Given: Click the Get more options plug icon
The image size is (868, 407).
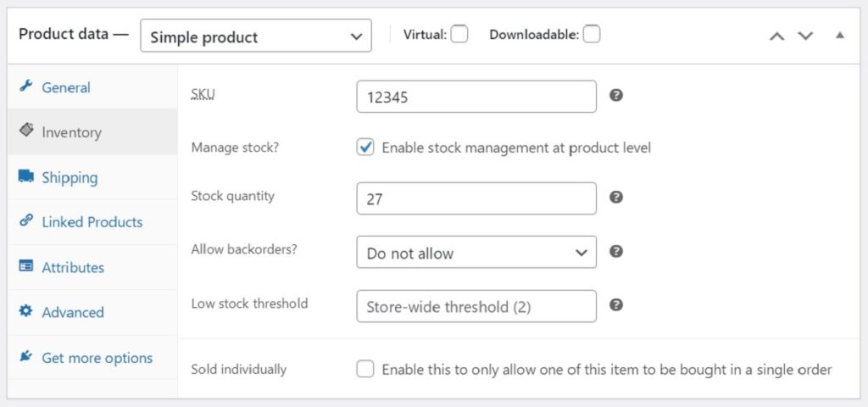Looking at the screenshot, I should [26, 355].
